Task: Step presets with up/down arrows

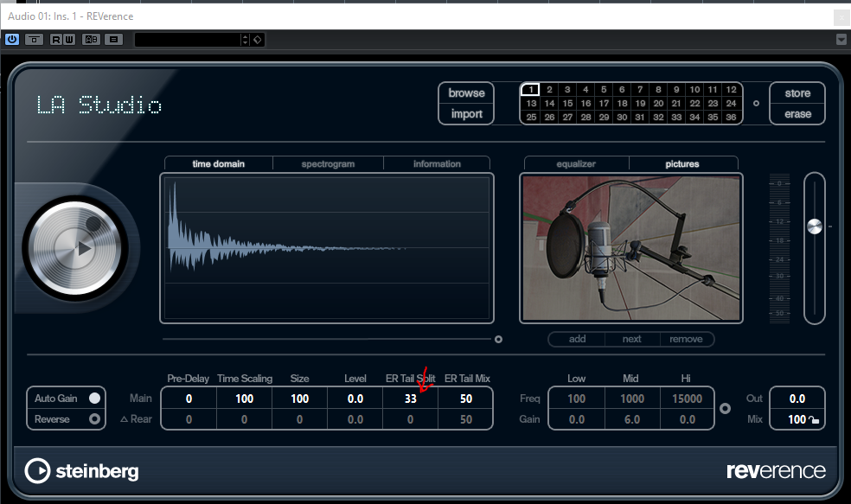Action: [245, 40]
